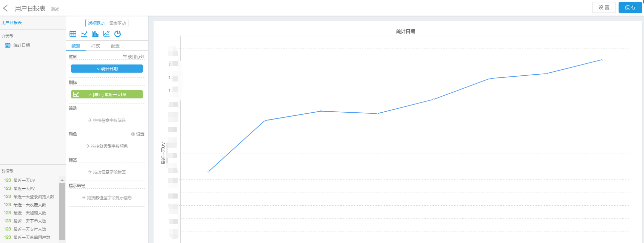644x243 pixels.
Task: Pick the pie chart type icon
Action: click(118, 34)
